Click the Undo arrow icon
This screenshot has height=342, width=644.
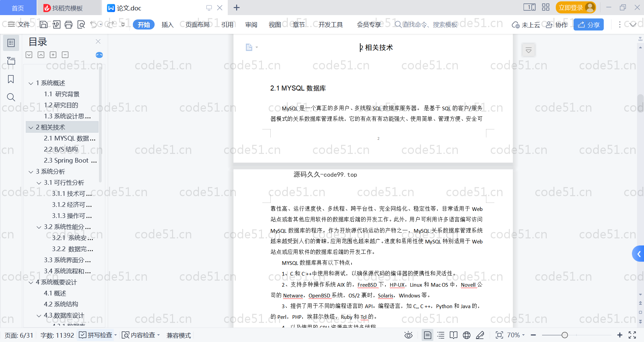click(94, 24)
